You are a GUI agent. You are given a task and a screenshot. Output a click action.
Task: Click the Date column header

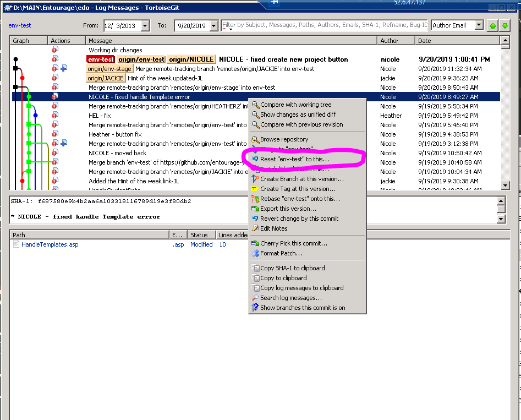(457, 41)
